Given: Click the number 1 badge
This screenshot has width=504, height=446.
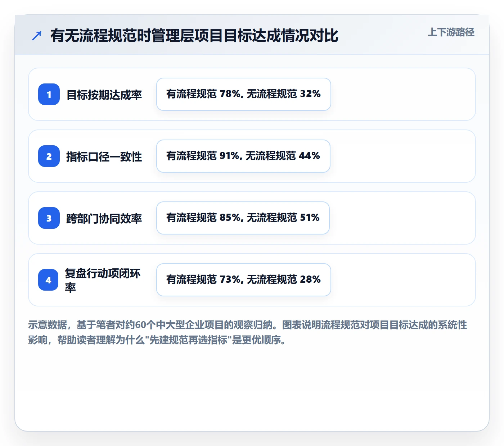Looking at the screenshot, I should tap(49, 94).
